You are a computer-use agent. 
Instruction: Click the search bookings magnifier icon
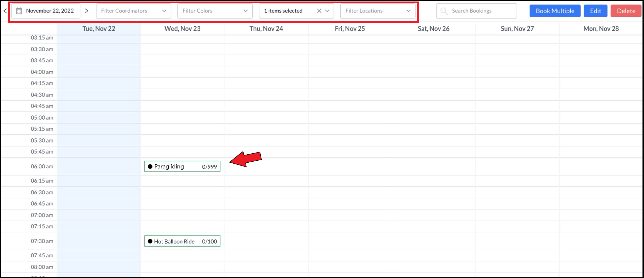click(443, 11)
